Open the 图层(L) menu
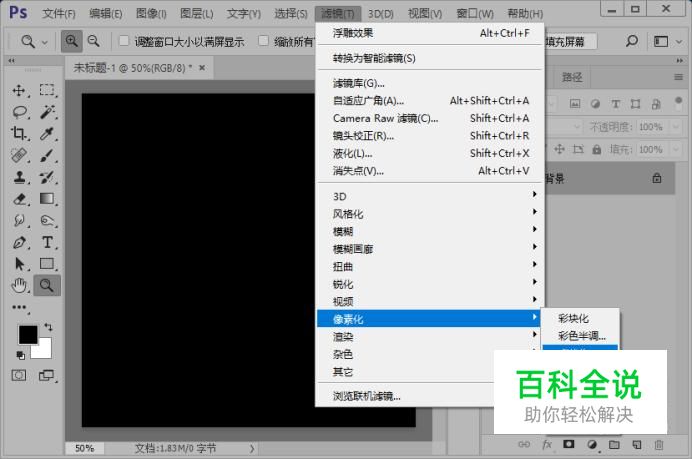The height and width of the screenshot is (459, 692). click(197, 14)
